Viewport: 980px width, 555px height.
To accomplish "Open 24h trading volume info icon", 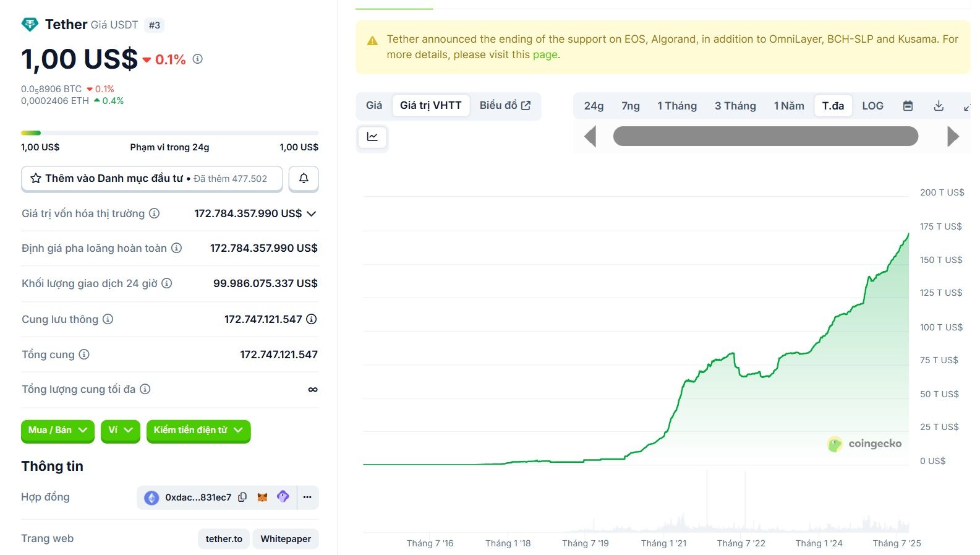I will click(167, 283).
